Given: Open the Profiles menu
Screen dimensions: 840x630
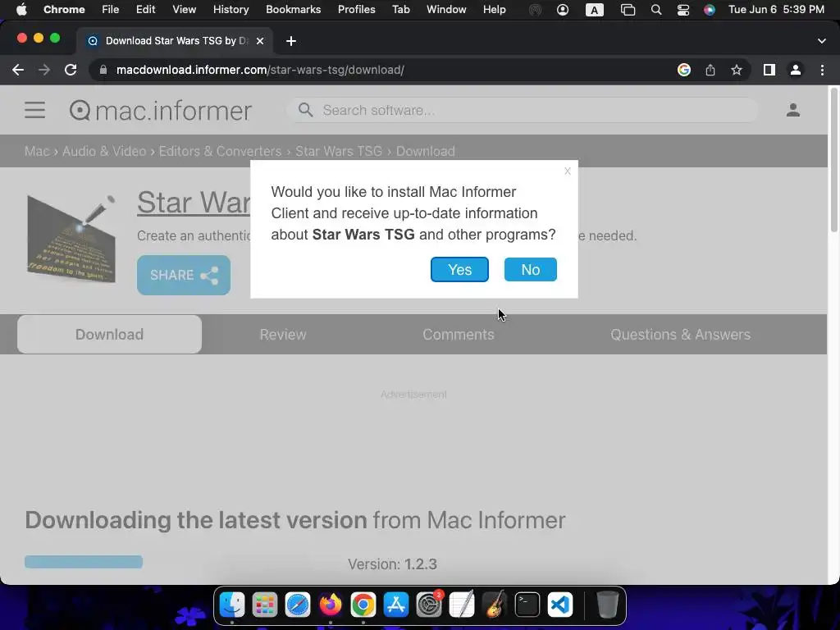Looking at the screenshot, I should pyautogui.click(x=356, y=10).
